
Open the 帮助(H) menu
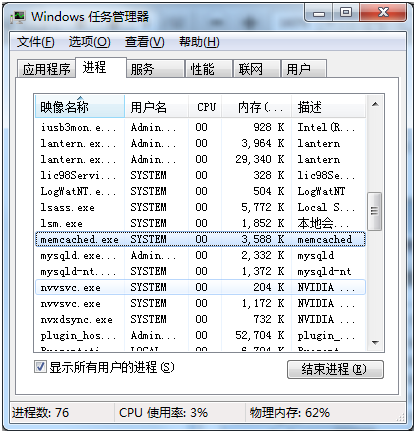(199, 42)
